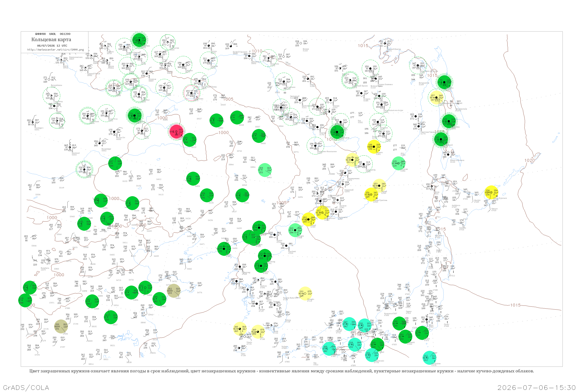Click the "Choshi" station label
588x392 pixels.
point(446,325)
